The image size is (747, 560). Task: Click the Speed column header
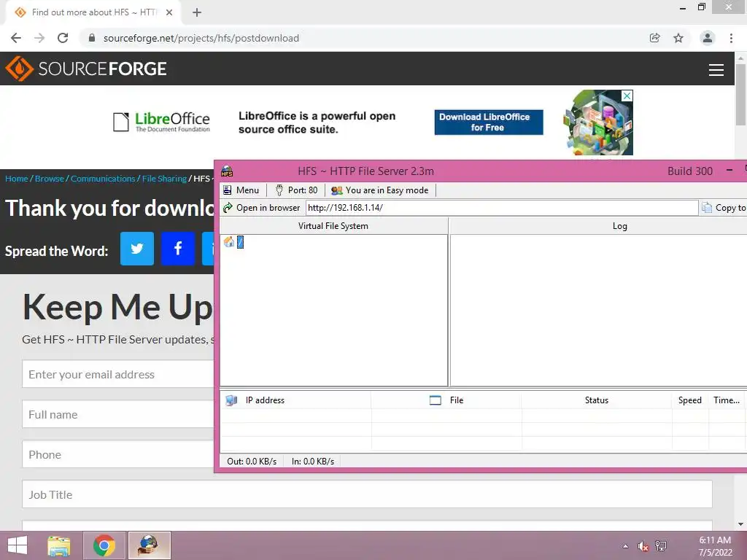[x=690, y=400]
